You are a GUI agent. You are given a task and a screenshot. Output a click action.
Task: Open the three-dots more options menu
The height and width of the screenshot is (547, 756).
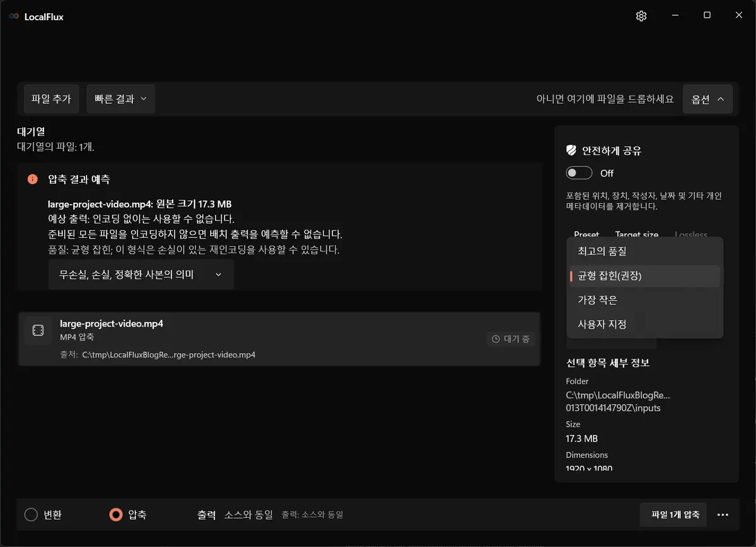pos(723,515)
